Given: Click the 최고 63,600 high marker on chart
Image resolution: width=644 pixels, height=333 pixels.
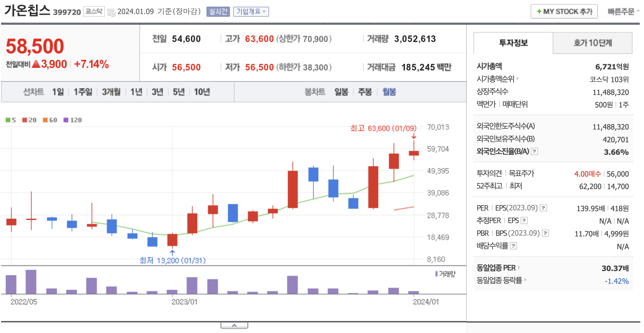Looking at the screenshot, I should tap(383, 128).
